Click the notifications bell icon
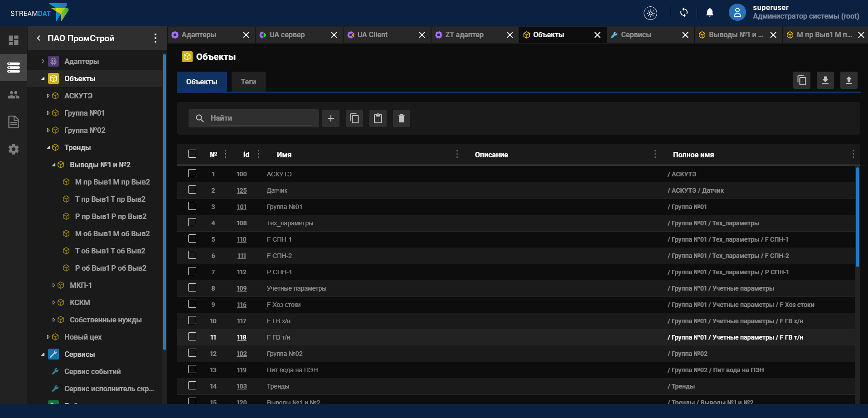This screenshot has height=418, width=868. pos(709,12)
